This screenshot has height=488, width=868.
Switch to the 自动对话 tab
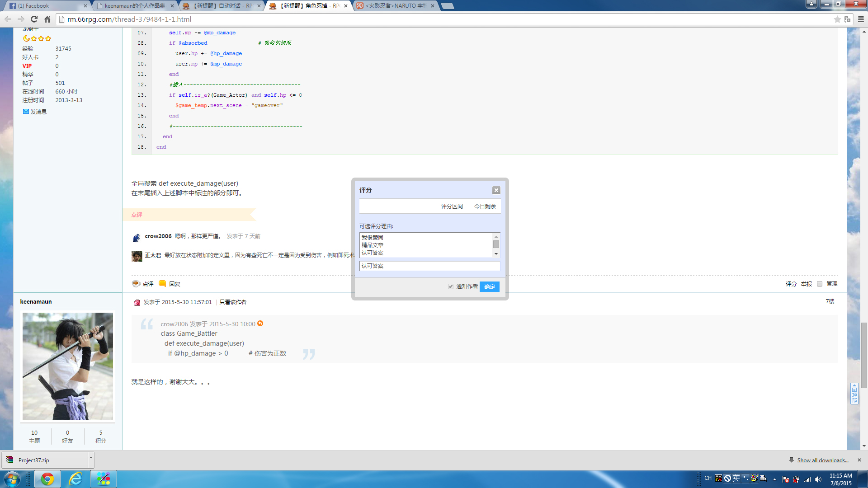(x=222, y=6)
